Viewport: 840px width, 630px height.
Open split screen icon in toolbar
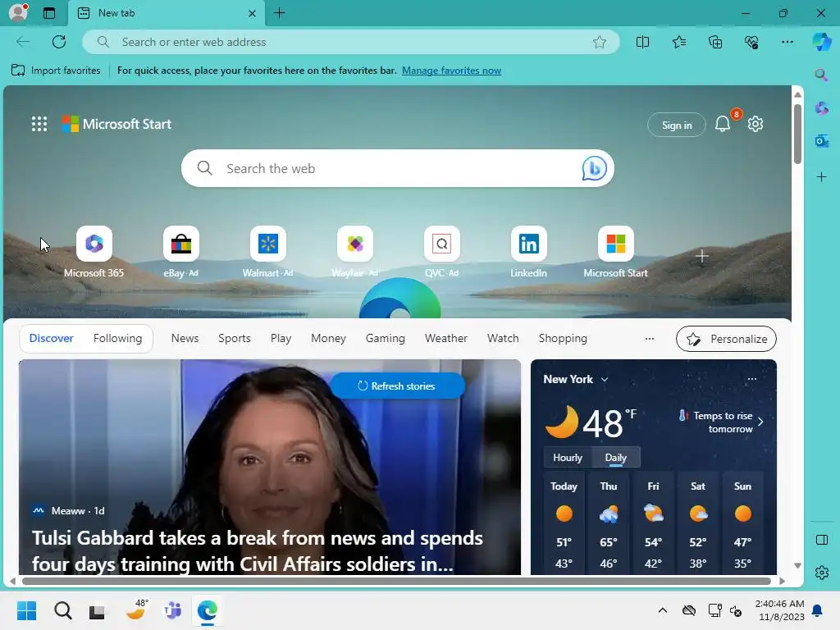tap(642, 42)
